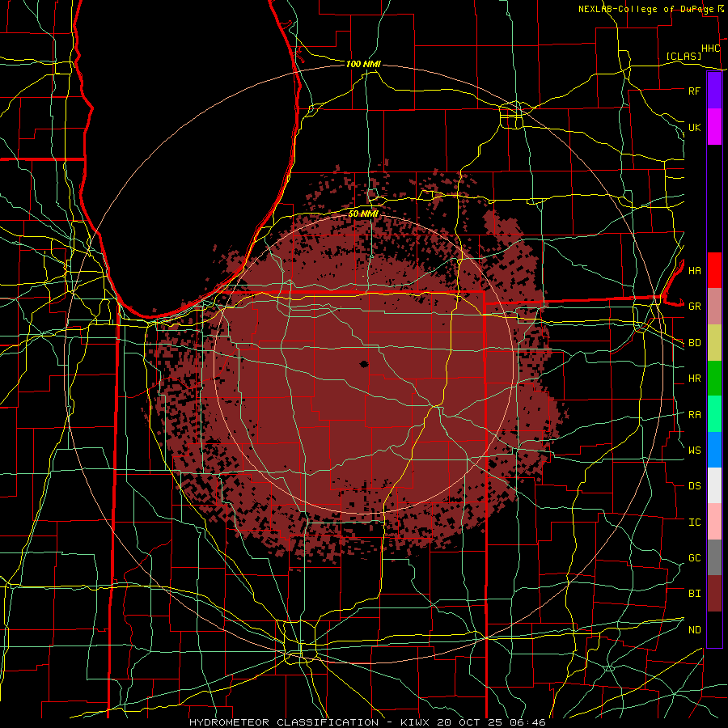The width and height of the screenshot is (728, 728).
Task: Click the RF purple legend swatch
Action: click(714, 91)
